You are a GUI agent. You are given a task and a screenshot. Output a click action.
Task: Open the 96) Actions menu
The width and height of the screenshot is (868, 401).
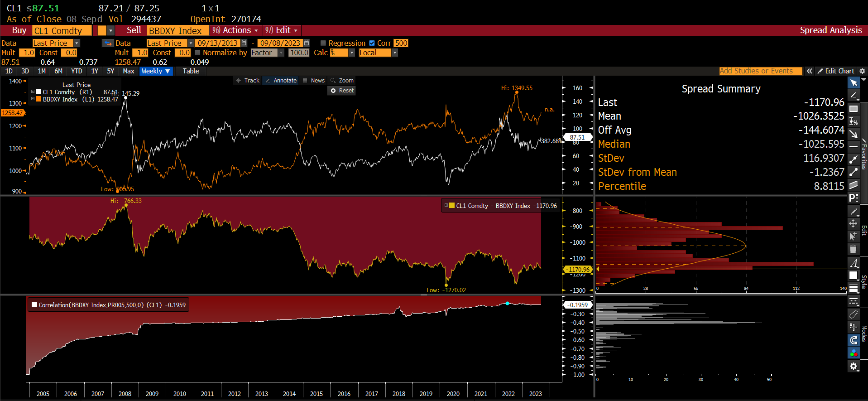click(x=235, y=30)
